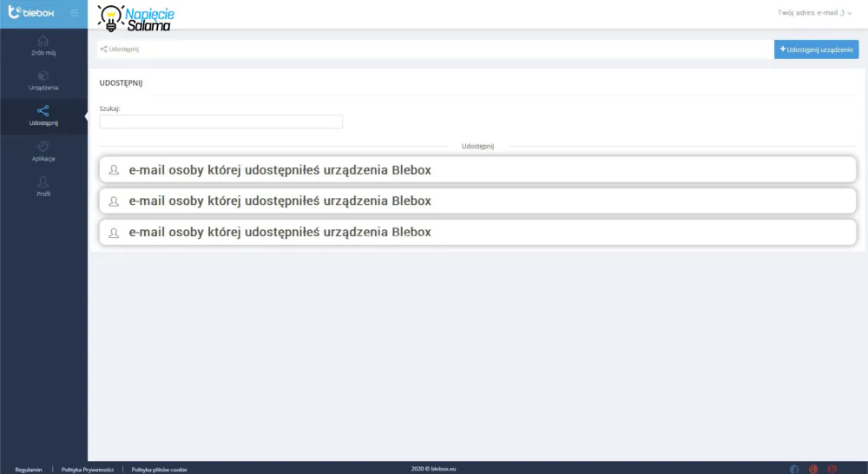868x474 pixels.
Task: Open the Polityka plików cookie link
Action: [160, 470]
